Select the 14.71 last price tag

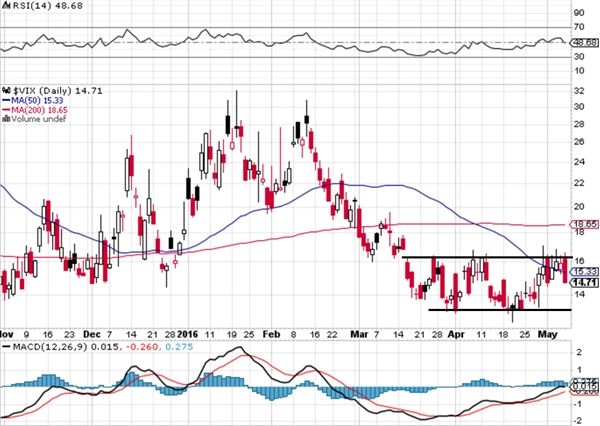pos(584,283)
